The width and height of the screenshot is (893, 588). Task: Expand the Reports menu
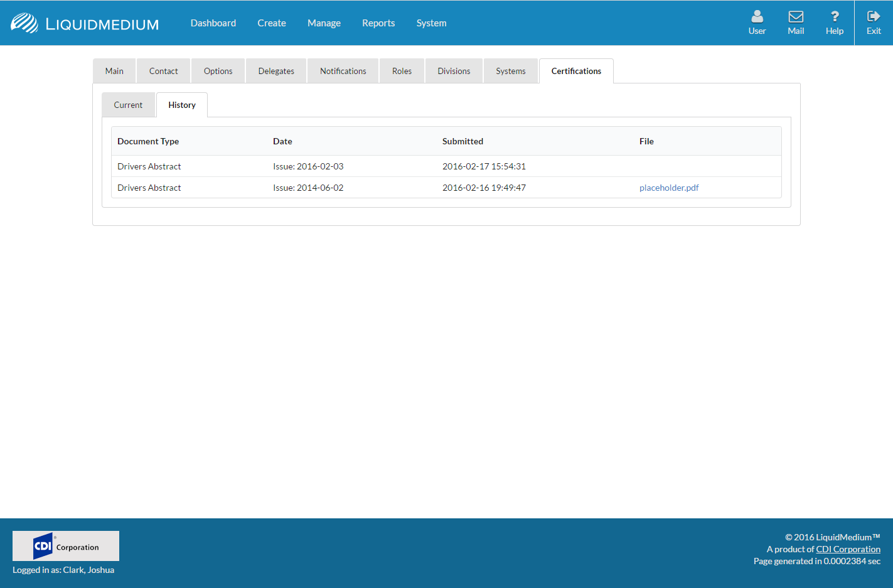378,23
